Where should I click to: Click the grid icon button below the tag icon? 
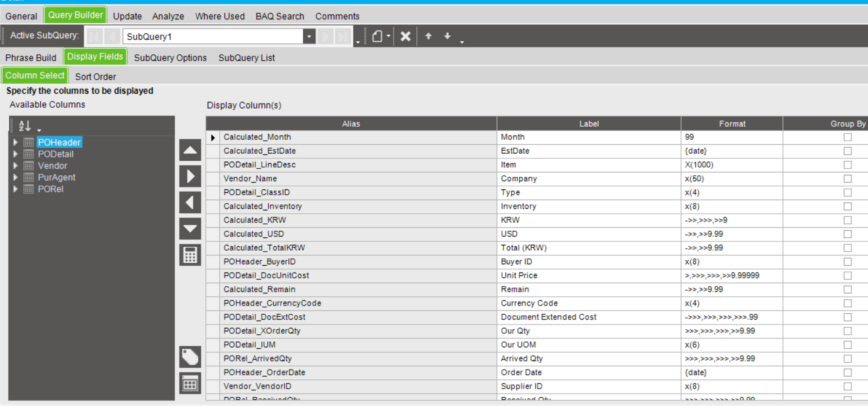[x=190, y=384]
